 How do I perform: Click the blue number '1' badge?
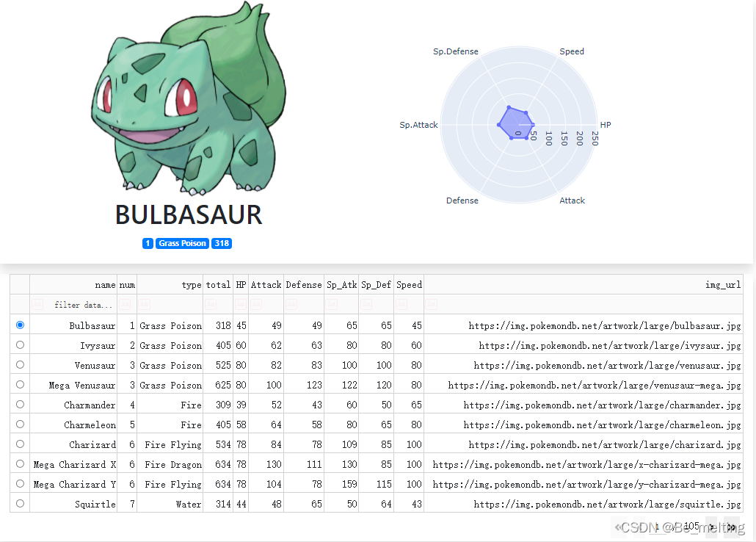coord(148,243)
